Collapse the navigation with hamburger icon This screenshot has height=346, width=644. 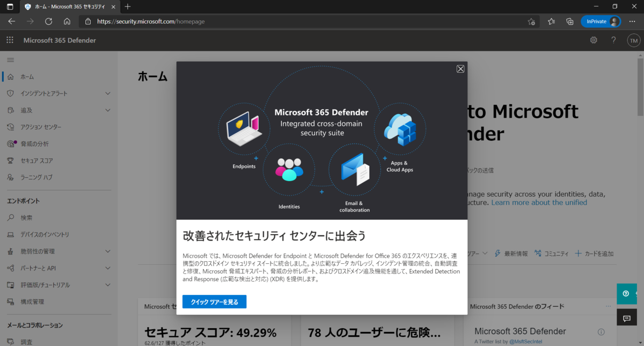[11, 60]
